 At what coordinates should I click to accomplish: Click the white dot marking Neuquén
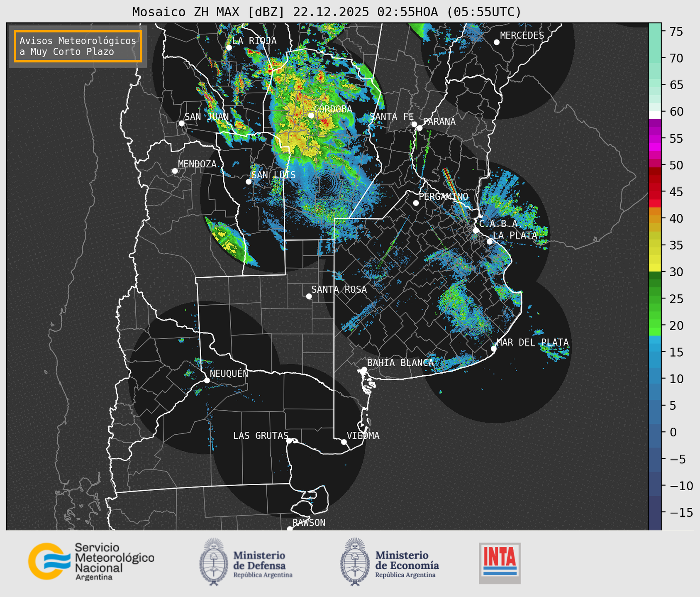(x=207, y=380)
